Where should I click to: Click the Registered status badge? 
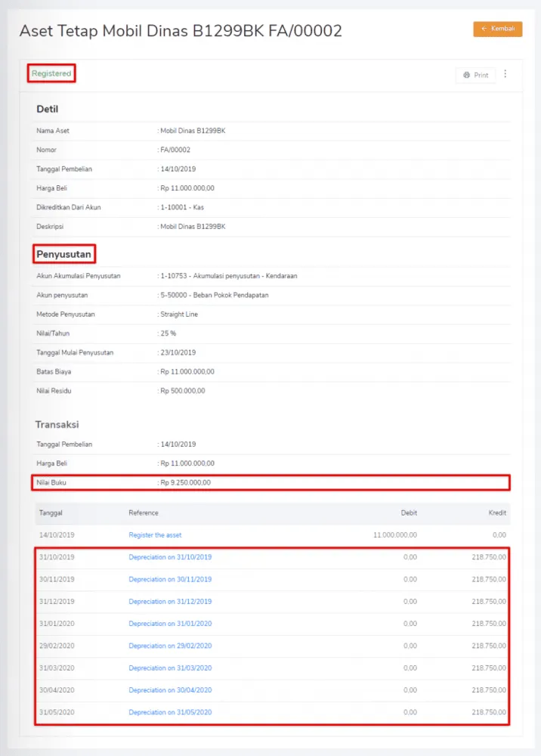pos(51,73)
